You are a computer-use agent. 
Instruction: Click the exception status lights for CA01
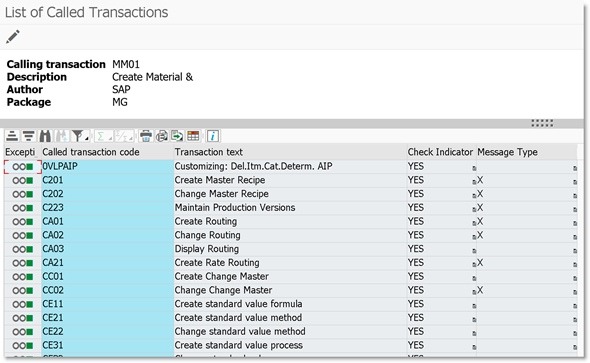23,222
